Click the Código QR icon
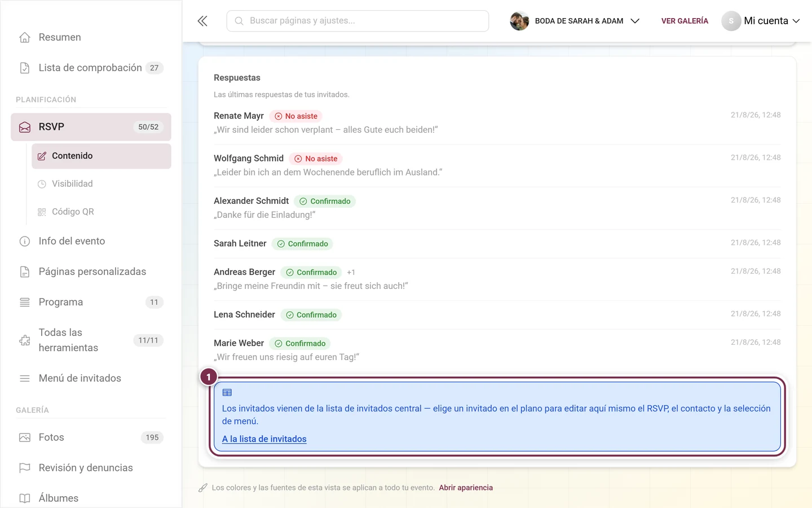Image resolution: width=812 pixels, height=508 pixels. pyautogui.click(x=42, y=212)
